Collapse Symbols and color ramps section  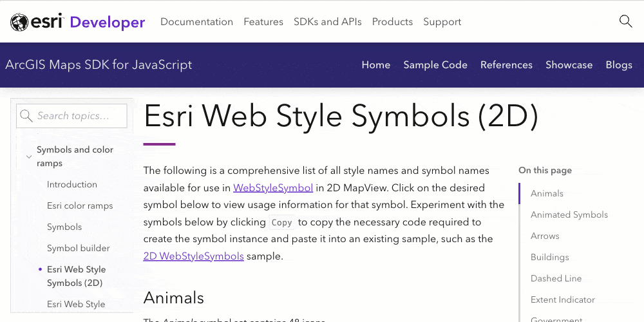[29, 156]
